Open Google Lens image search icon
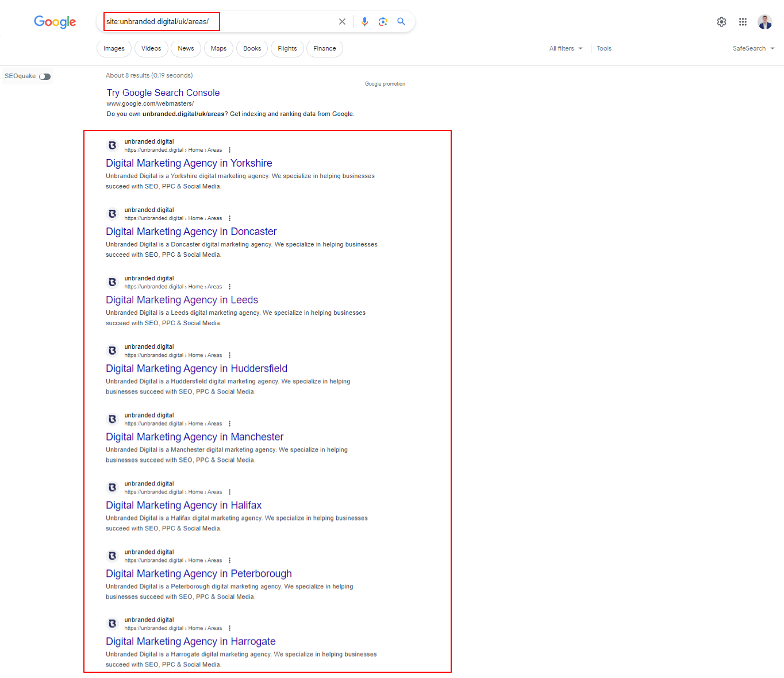 (x=383, y=22)
